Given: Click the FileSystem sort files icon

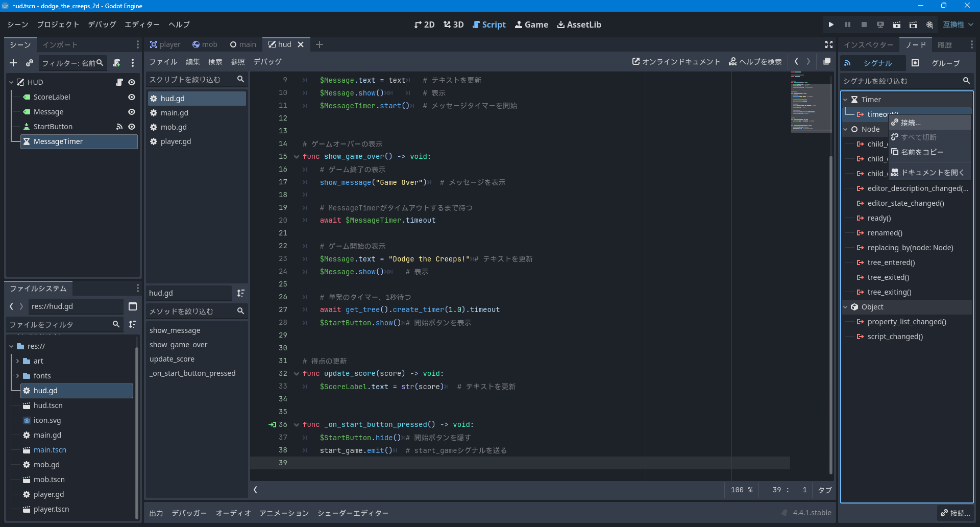Looking at the screenshot, I should (x=133, y=324).
